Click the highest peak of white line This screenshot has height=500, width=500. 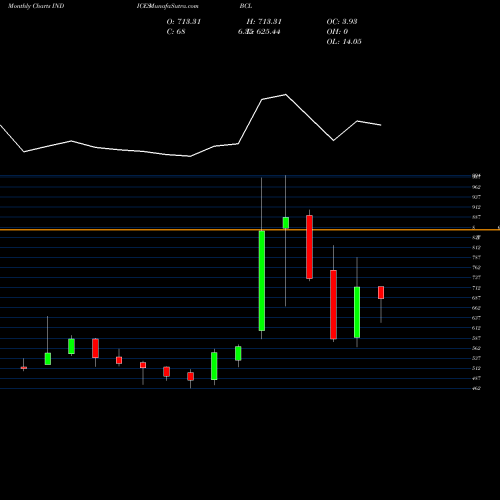pyautogui.click(x=286, y=94)
